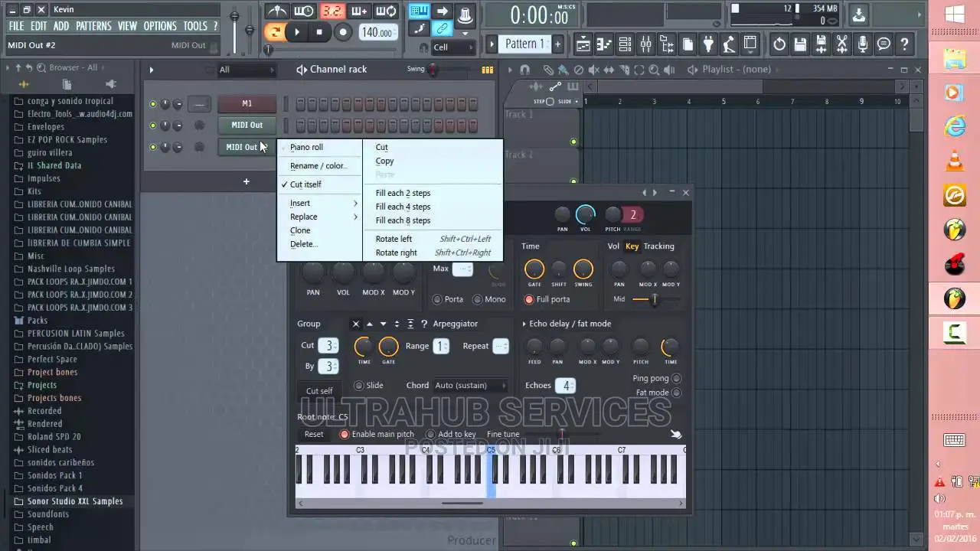Screen dimensions: 980x551
Task: Toggle mute LED of second MIDI Out channel
Action: click(153, 147)
